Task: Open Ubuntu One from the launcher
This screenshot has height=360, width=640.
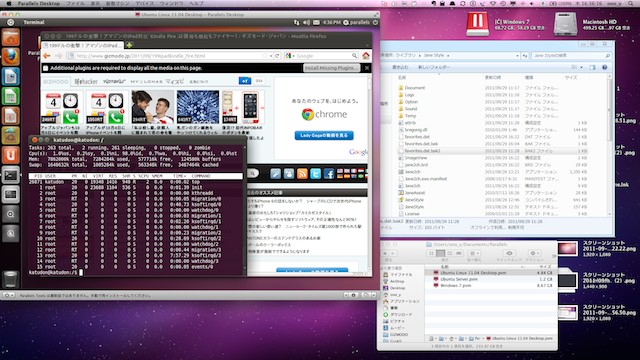Action: (x=11, y=155)
